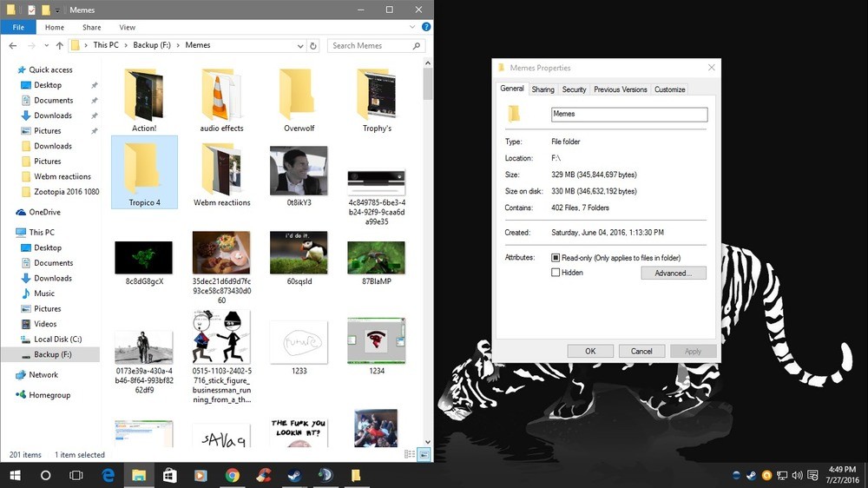868x488 pixels.
Task: Click Cancel in Memes Properties
Action: pyautogui.click(x=641, y=351)
